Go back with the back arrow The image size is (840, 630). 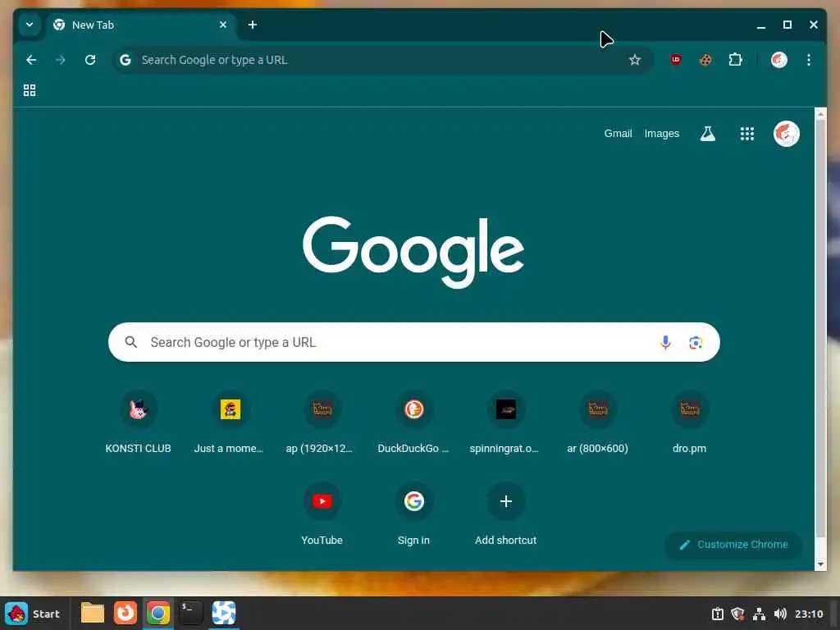(x=31, y=60)
